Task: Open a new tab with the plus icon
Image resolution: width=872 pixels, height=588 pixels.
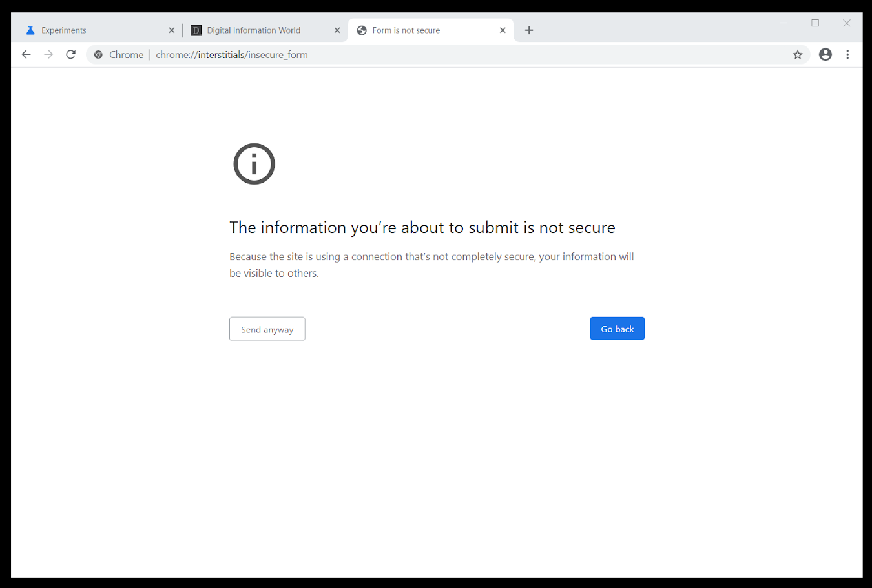Action: click(x=529, y=30)
